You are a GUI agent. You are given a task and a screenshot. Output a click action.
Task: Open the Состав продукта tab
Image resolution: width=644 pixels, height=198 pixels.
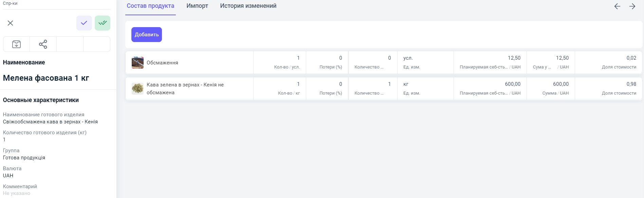click(x=150, y=6)
